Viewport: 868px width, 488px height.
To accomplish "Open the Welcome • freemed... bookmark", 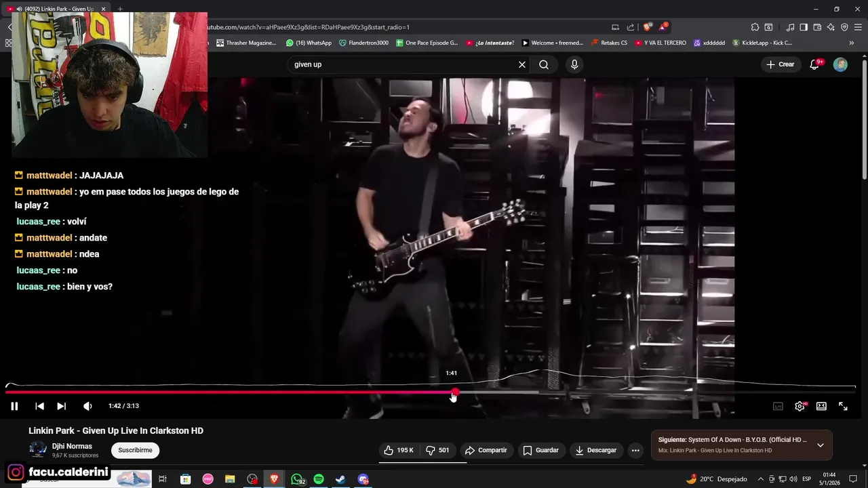I will 552,43.
